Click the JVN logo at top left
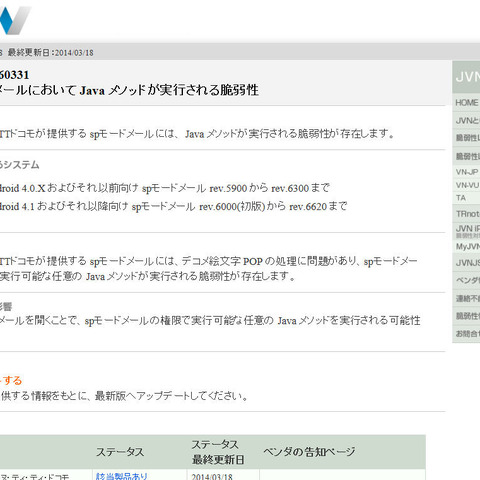Viewport: 480px width, 480px height. point(15,20)
